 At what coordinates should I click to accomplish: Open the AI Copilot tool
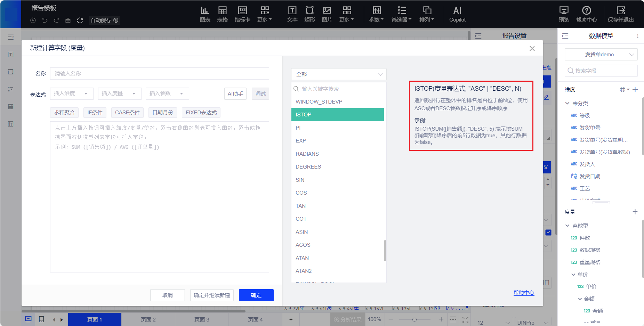point(457,14)
